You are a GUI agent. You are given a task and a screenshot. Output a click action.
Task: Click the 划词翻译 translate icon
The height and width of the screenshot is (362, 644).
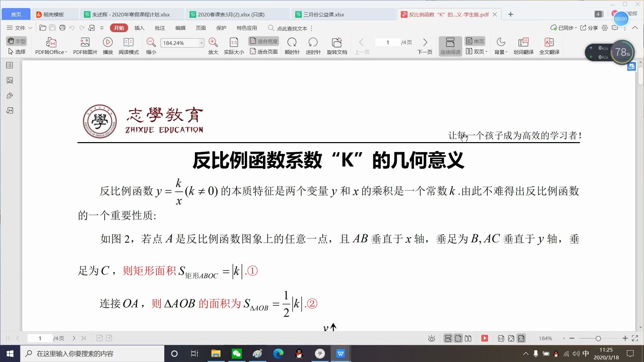pos(523,43)
